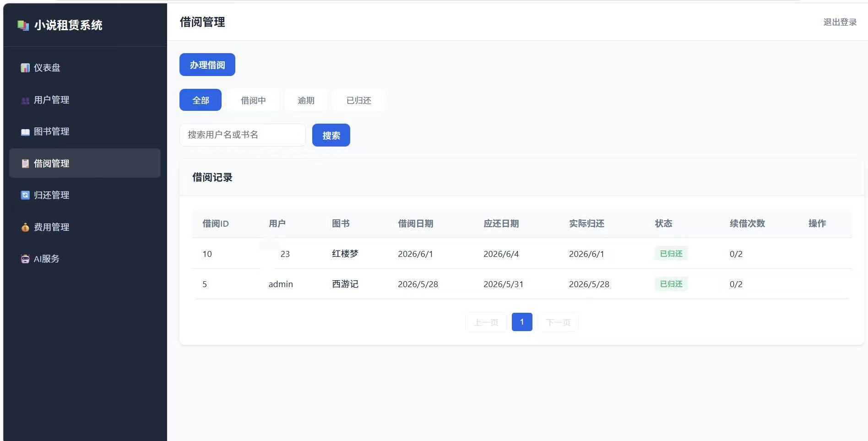Click 退出登录 link
The image size is (868, 441).
[x=840, y=22]
